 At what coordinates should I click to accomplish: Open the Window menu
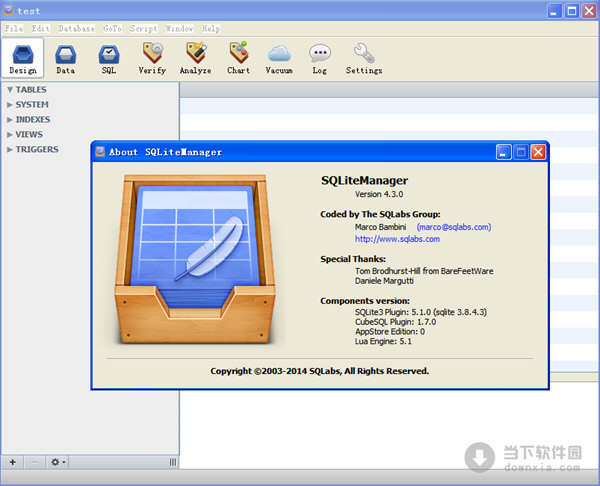[x=179, y=29]
